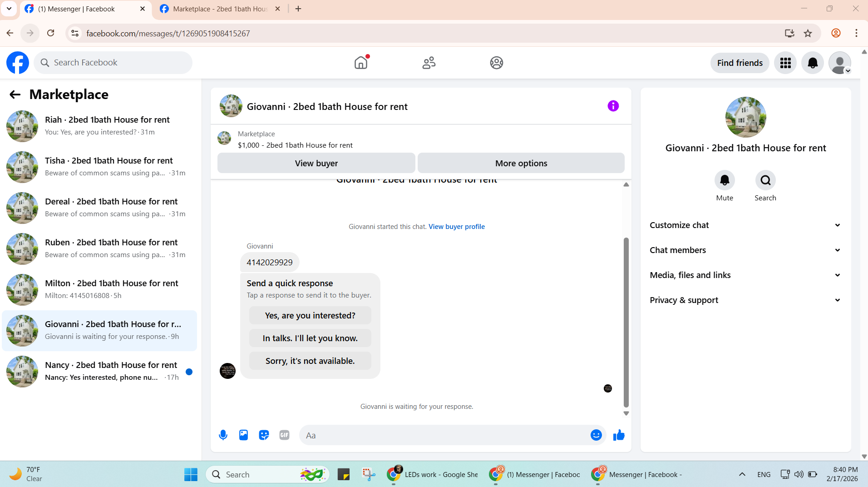Send quick reply 'Sorry, it's not available.'
868x487 pixels.
[310, 361]
